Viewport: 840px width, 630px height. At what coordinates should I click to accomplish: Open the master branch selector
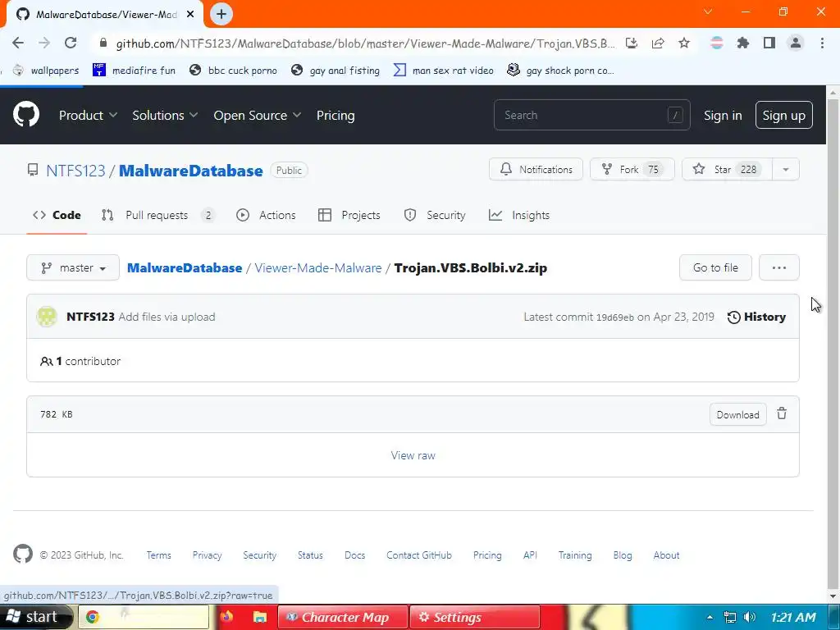73,267
